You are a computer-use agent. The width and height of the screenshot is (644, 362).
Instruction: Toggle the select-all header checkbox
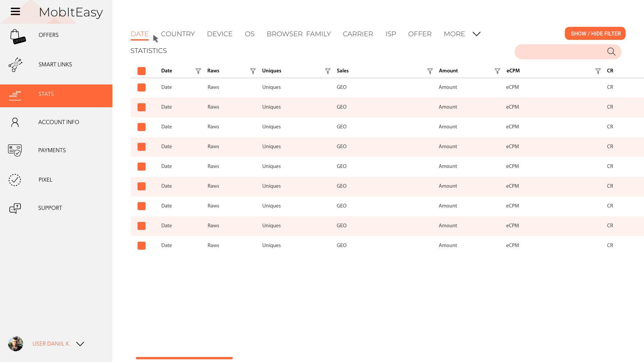(142, 71)
